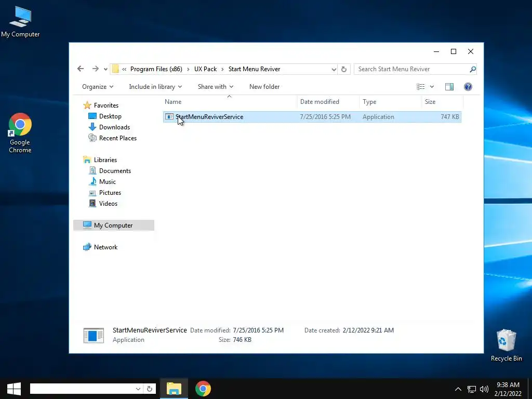The image size is (532, 399).
Task: Click the file thumbnail in details pane
Action: pyautogui.click(x=94, y=335)
